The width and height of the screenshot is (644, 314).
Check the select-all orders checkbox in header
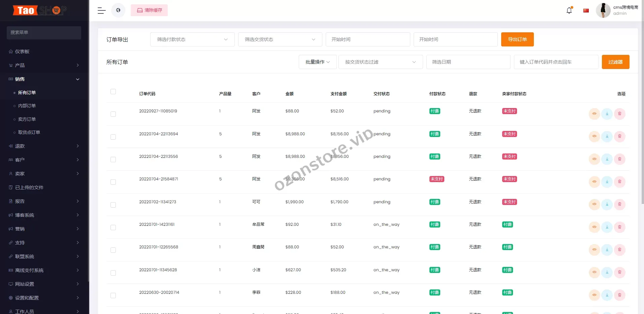point(113,92)
